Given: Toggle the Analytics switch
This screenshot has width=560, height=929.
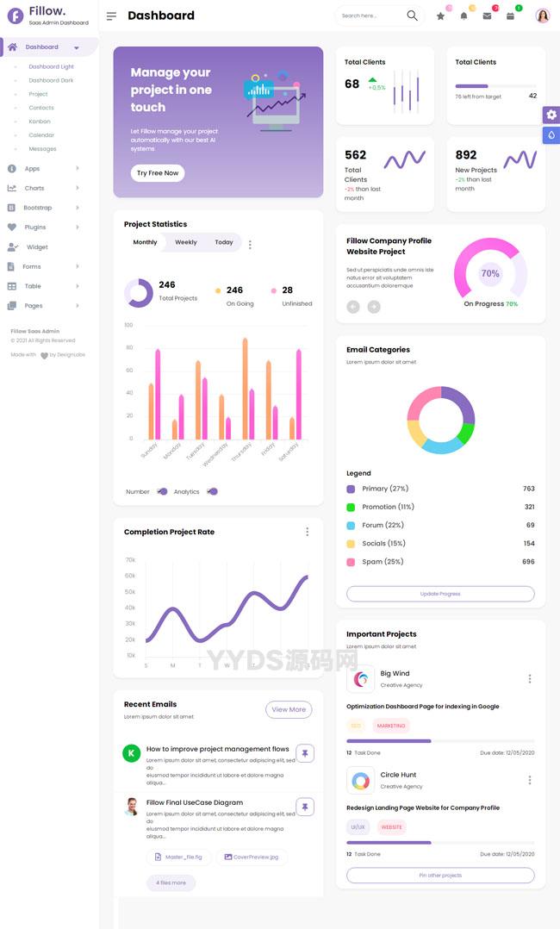Looking at the screenshot, I should tap(212, 491).
